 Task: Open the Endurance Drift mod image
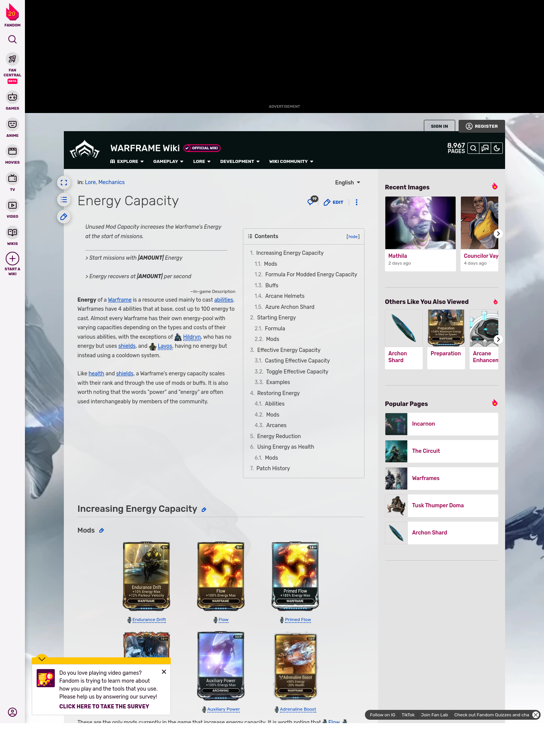147,576
